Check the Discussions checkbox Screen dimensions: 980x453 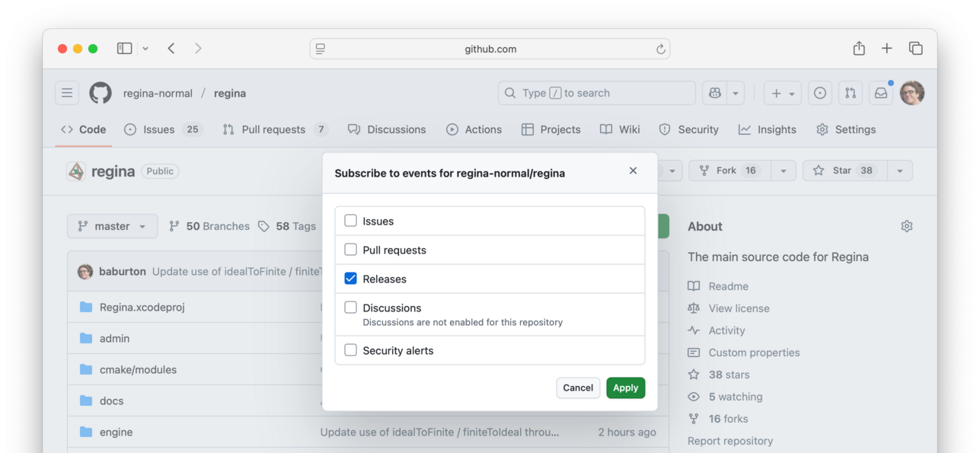pyautogui.click(x=350, y=308)
